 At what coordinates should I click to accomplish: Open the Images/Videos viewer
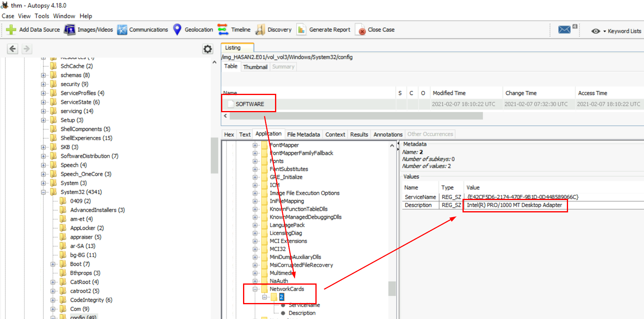pos(70,30)
